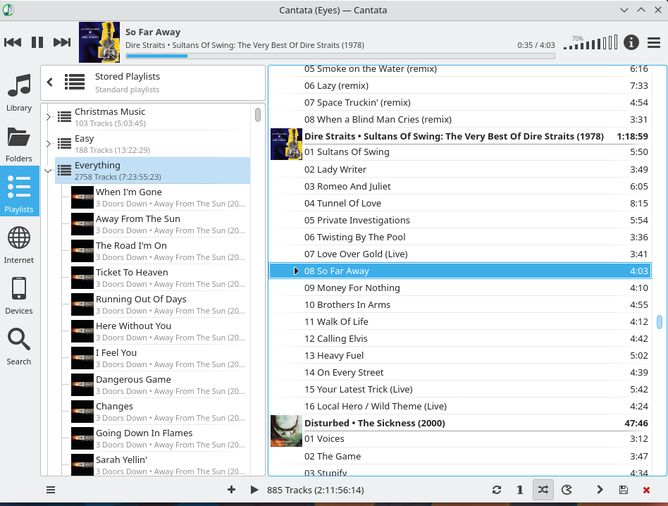Screen dimensions: 668x506
Task: Select Dangerous Game track
Action: tap(160, 385)
